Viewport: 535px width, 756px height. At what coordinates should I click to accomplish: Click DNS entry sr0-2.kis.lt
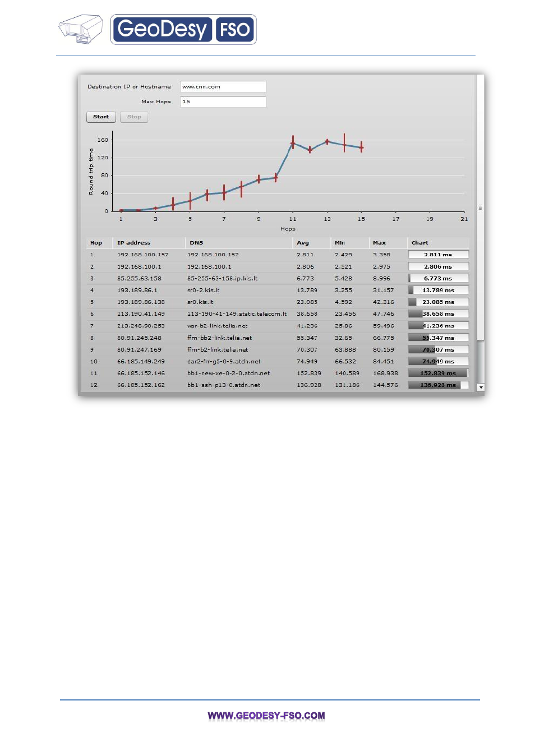[x=203, y=291]
